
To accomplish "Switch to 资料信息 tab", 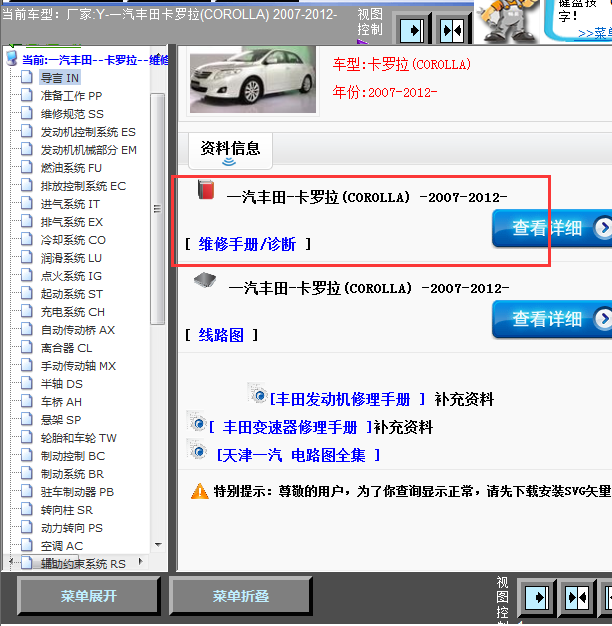I will tap(230, 151).
